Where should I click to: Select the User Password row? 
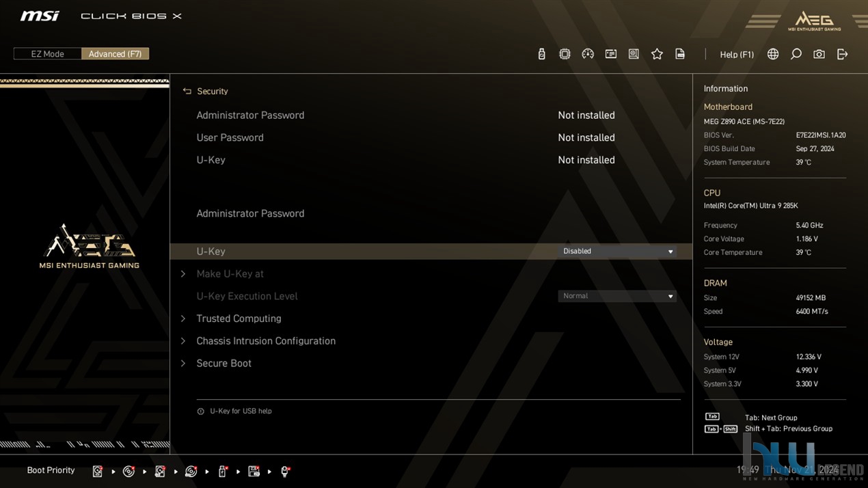pyautogui.click(x=431, y=137)
